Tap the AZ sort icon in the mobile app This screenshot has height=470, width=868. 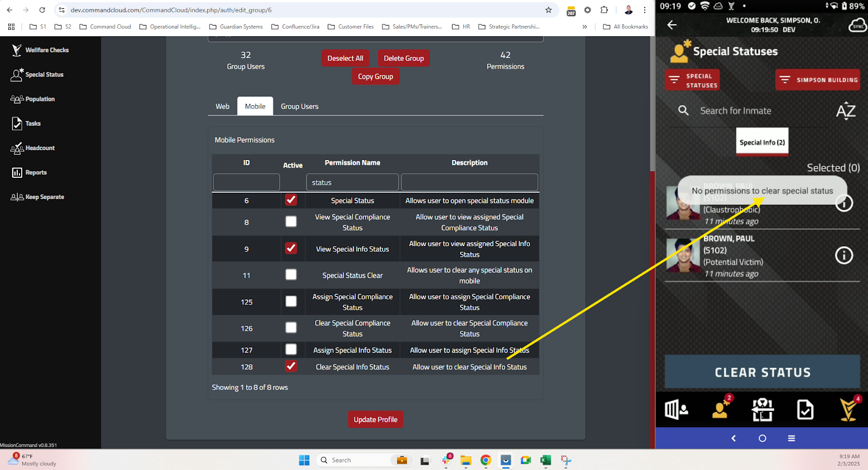click(x=845, y=111)
